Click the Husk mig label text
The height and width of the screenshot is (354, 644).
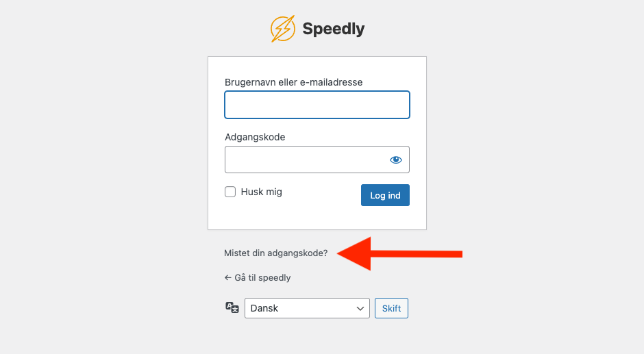click(261, 192)
